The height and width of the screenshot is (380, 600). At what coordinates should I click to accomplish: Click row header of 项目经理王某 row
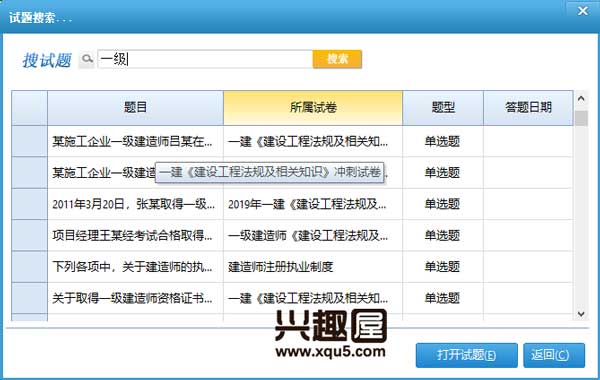pyautogui.click(x=29, y=235)
